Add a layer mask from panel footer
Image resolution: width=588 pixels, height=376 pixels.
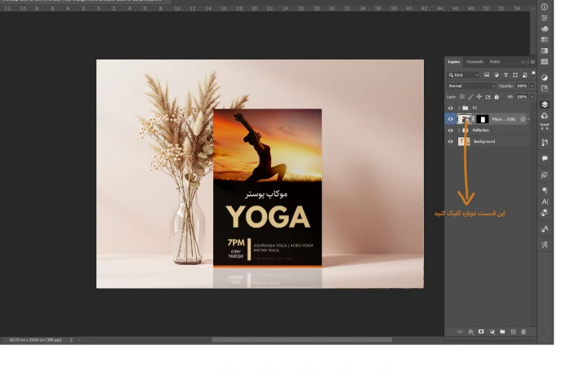(481, 332)
